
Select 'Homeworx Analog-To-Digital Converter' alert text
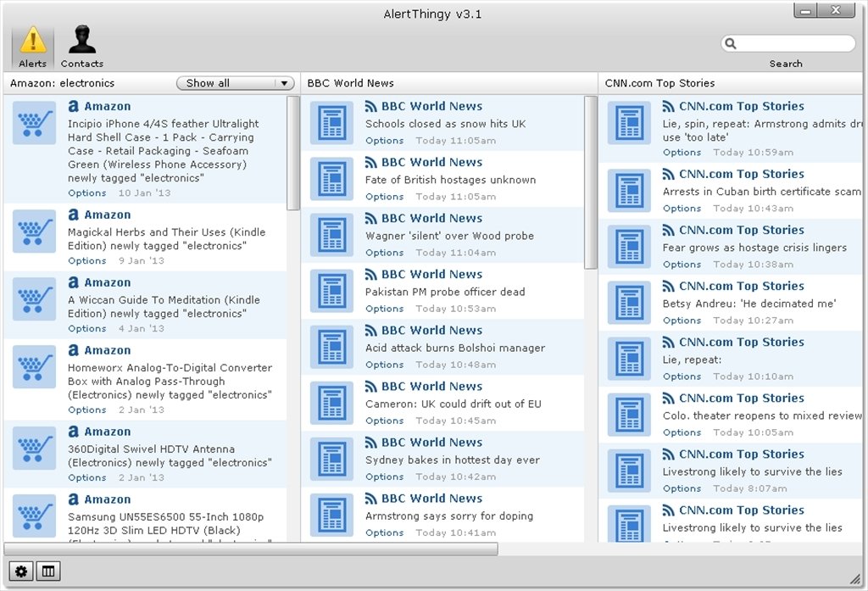(x=170, y=381)
